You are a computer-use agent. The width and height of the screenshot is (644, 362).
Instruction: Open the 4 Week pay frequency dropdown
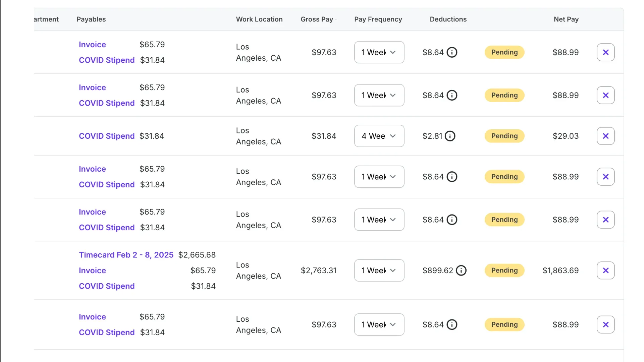(379, 136)
